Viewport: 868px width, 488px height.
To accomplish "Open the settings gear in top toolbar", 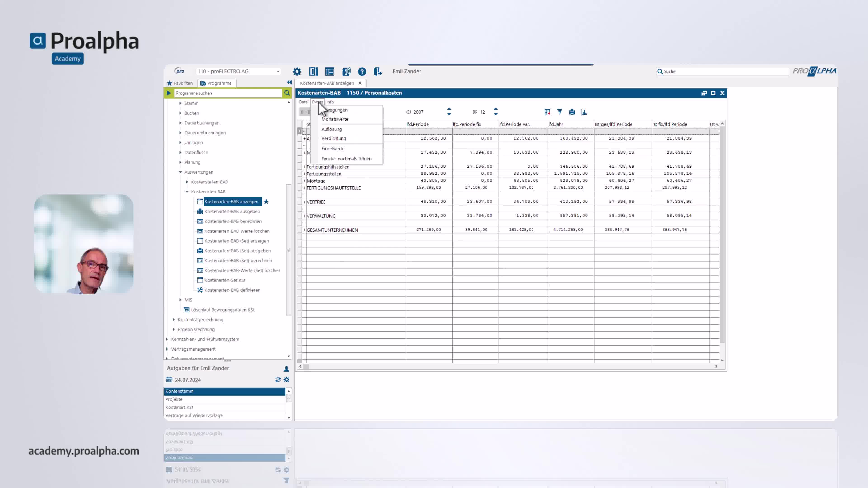I will pyautogui.click(x=297, y=71).
